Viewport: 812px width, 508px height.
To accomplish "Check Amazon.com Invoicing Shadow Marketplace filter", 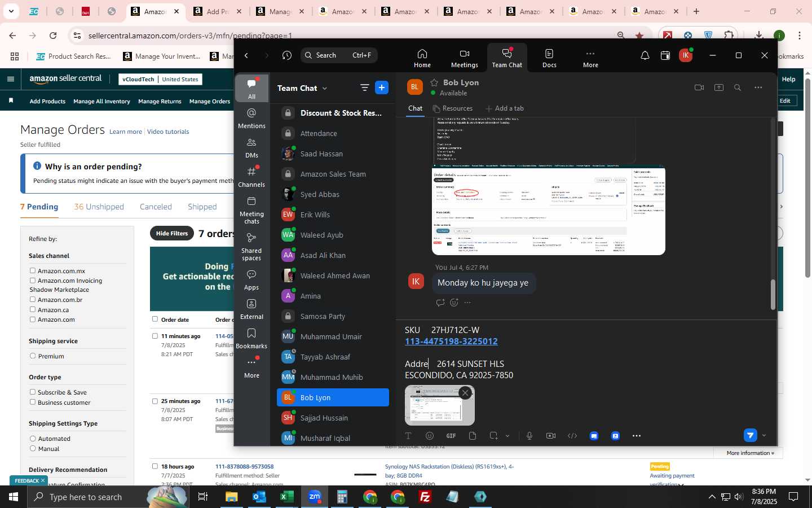I will coord(33,281).
